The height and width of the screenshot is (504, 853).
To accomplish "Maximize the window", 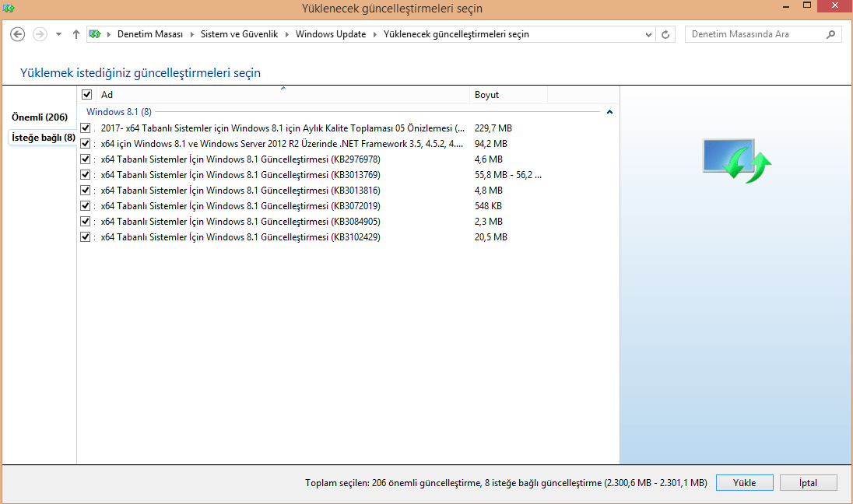I will click(x=807, y=5).
